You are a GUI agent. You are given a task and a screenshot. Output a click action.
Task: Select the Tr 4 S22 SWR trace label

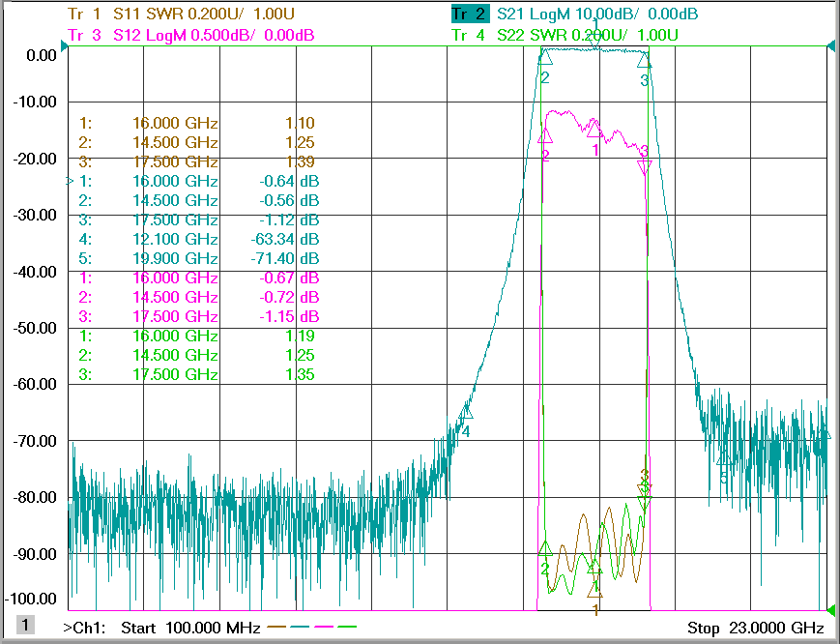coord(565,36)
